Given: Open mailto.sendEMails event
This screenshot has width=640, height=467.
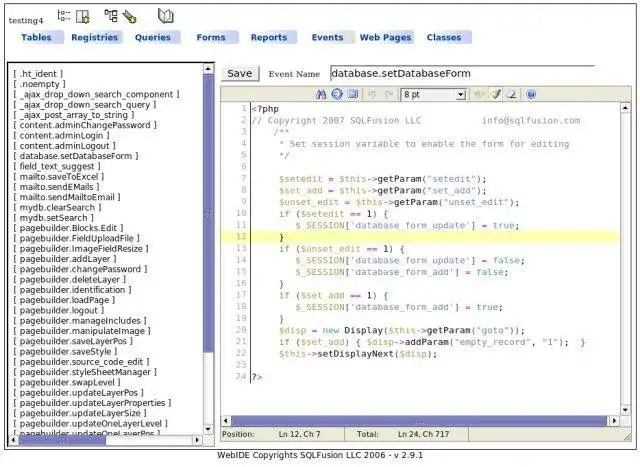Looking at the screenshot, I should click(56, 187).
